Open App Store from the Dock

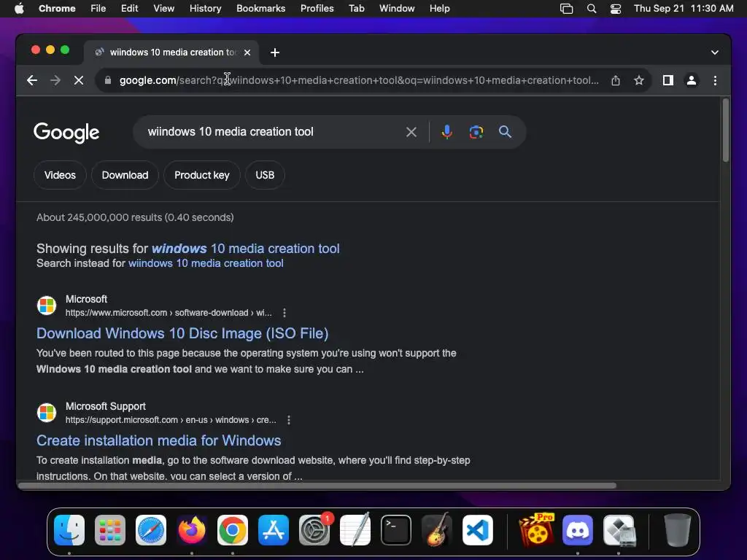[x=274, y=530]
